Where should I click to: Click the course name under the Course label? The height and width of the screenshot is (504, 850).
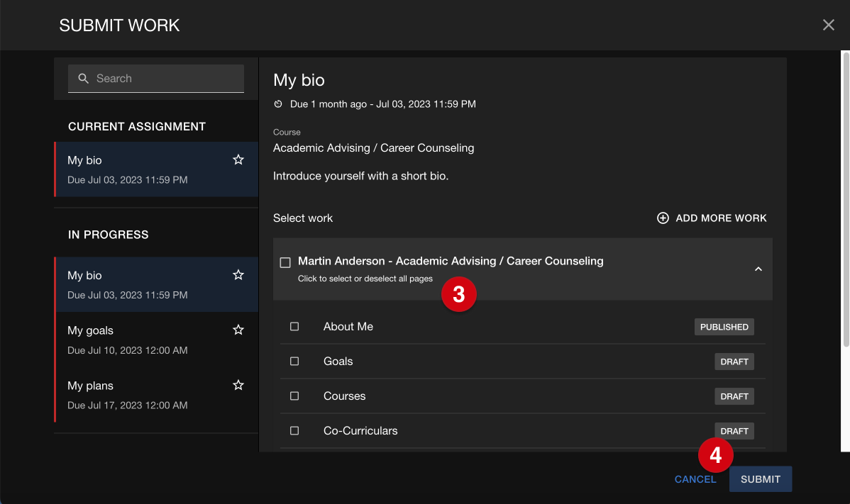coord(373,147)
